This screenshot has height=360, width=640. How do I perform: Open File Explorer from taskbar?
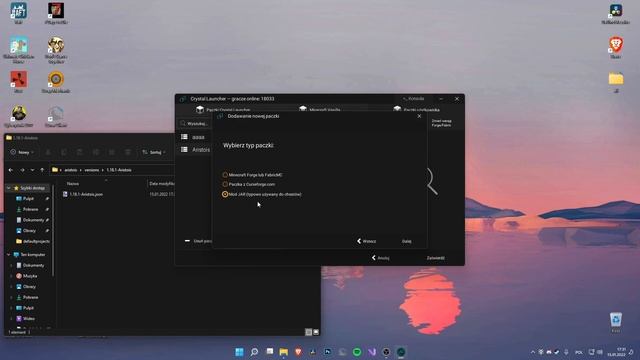pyautogui.click(x=284, y=352)
